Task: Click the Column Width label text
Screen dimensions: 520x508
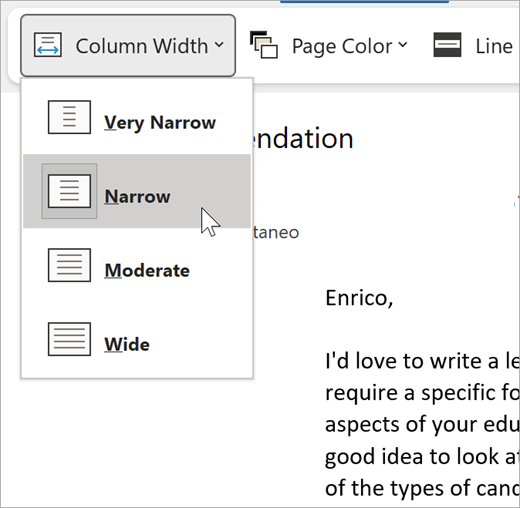Action: tap(142, 46)
